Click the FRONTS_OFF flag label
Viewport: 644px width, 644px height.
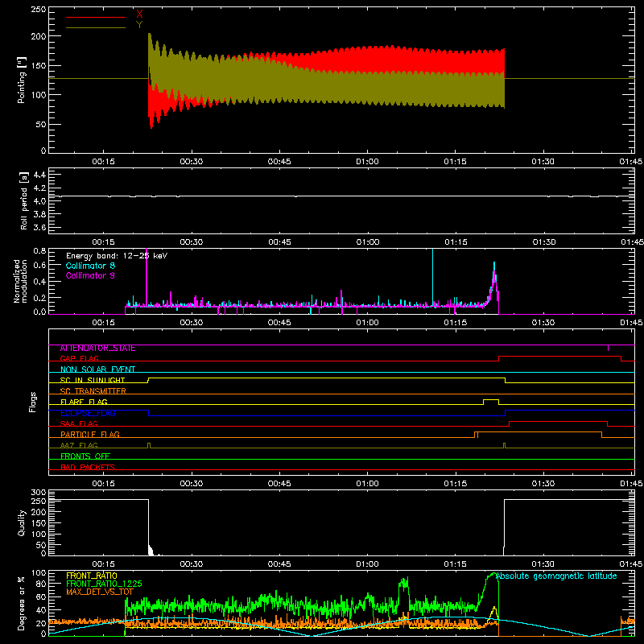point(85,456)
